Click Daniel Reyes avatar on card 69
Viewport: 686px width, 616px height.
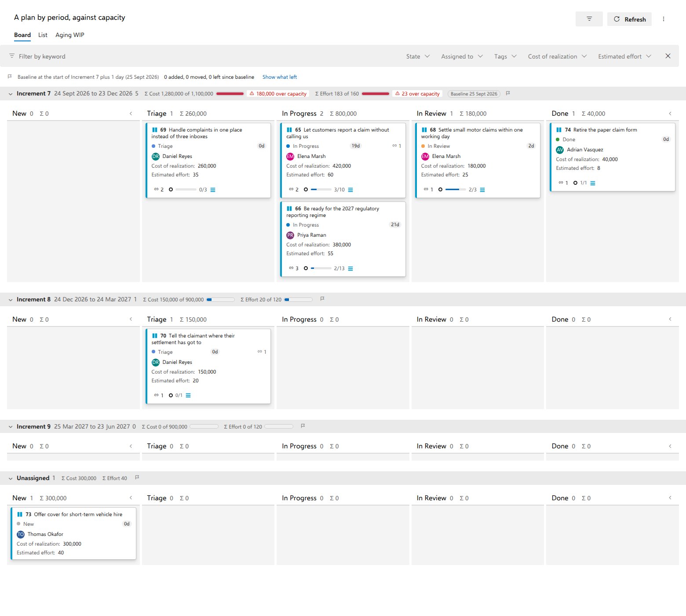coord(156,156)
